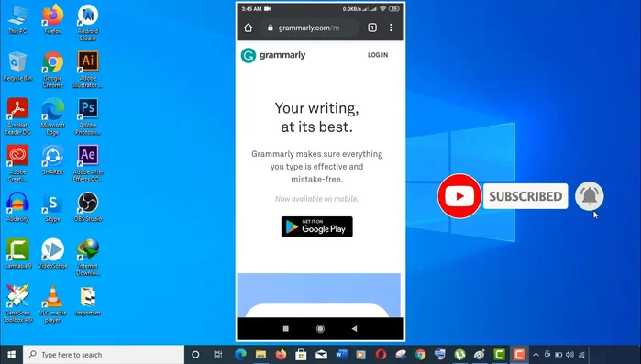Image resolution: width=641 pixels, height=364 pixels.
Task: Open the This PC desktop icon
Action: [17, 19]
